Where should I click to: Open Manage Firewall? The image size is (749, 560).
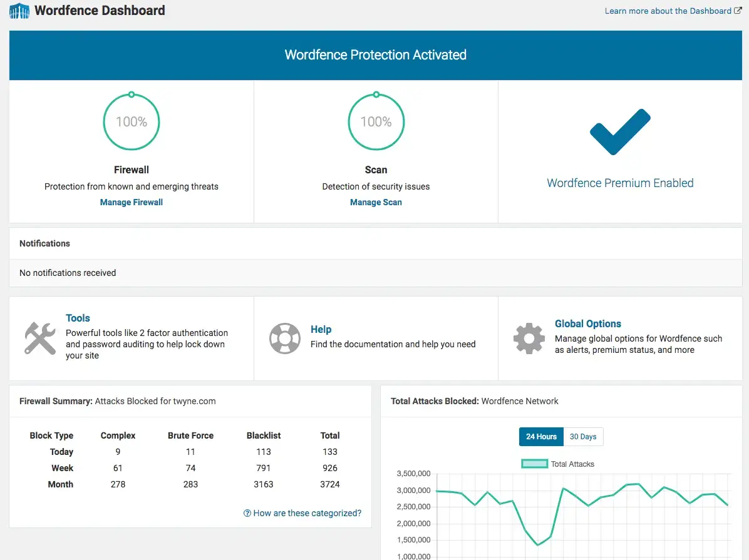point(131,202)
